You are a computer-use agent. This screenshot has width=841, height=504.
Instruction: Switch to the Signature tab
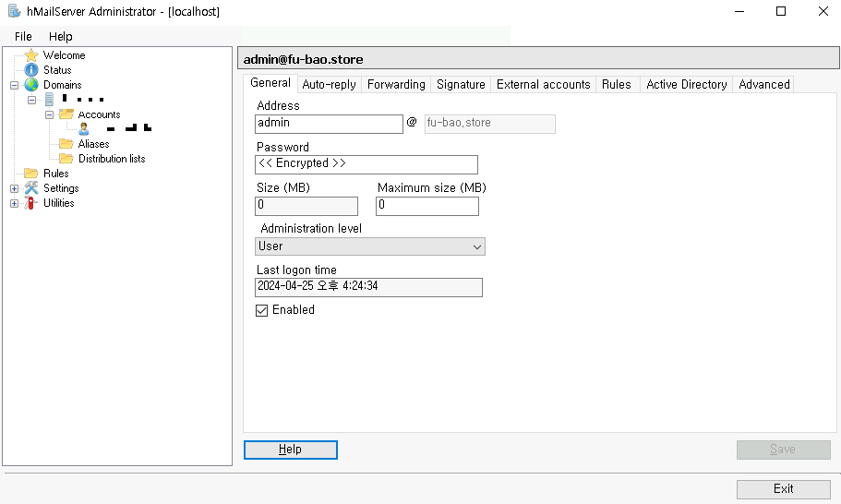point(461,84)
